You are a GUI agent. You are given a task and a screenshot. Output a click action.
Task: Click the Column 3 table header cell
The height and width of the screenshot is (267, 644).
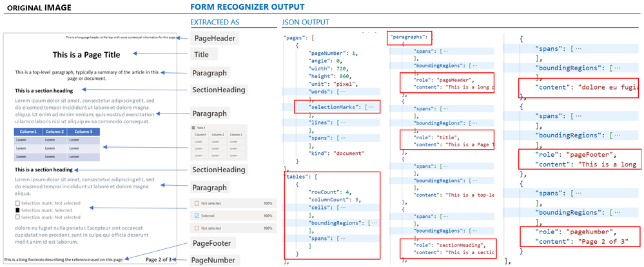83,132
